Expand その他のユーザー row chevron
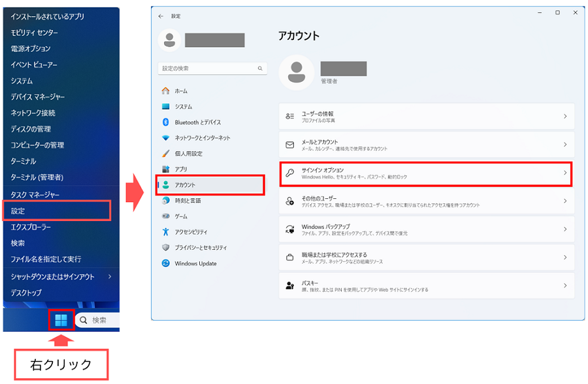The image size is (588, 384). coord(565,201)
